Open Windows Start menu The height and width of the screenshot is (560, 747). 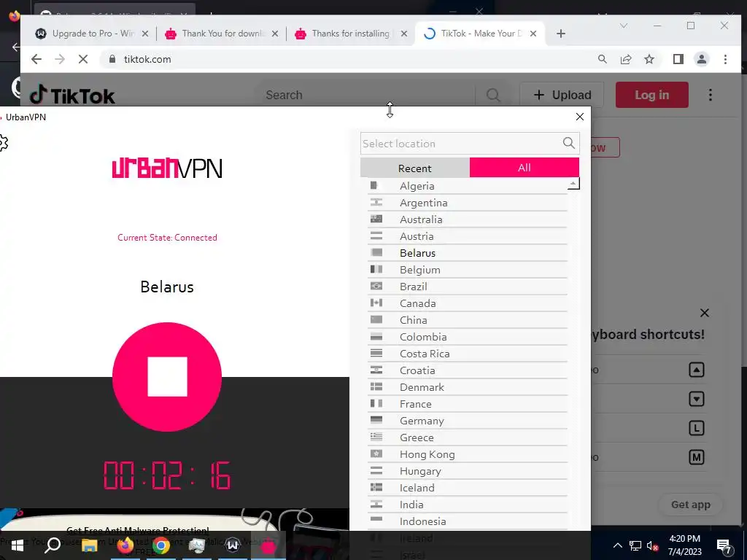coord(18,545)
